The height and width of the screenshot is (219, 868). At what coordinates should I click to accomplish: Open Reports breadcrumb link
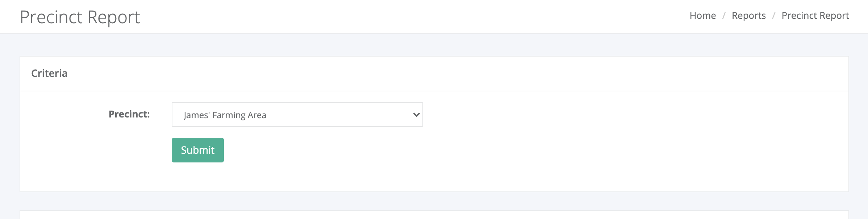tap(748, 16)
